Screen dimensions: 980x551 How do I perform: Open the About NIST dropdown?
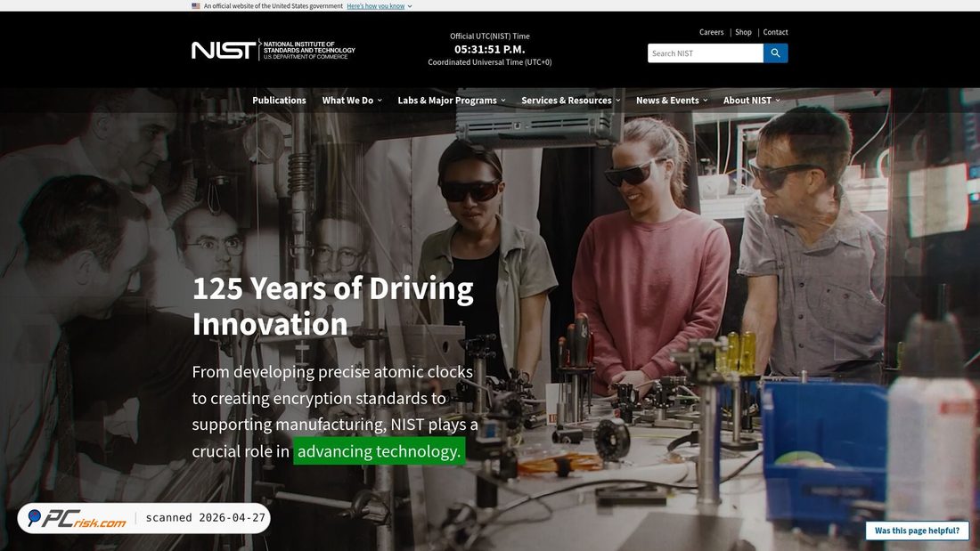pyautogui.click(x=751, y=101)
